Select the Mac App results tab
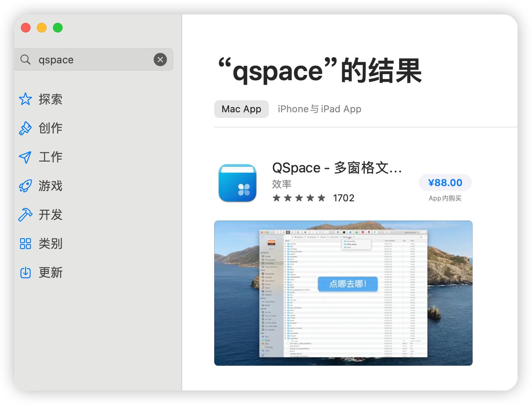The image size is (532, 405). click(x=241, y=109)
